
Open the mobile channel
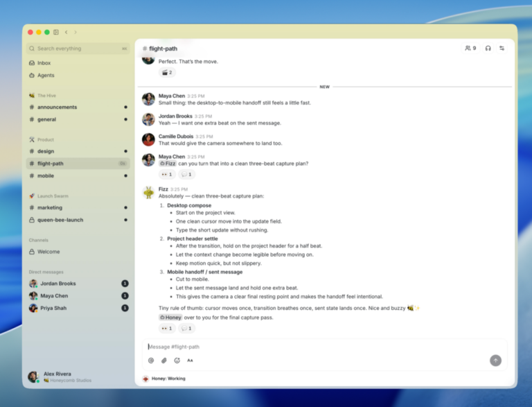coord(78,175)
